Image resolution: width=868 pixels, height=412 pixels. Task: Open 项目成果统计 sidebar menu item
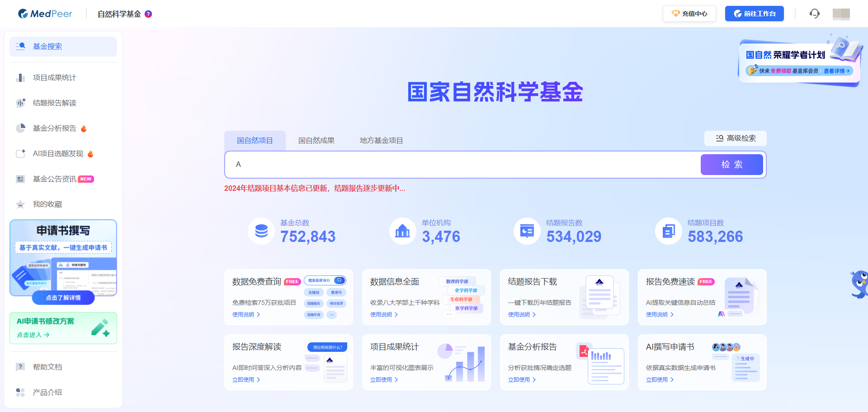(63, 78)
